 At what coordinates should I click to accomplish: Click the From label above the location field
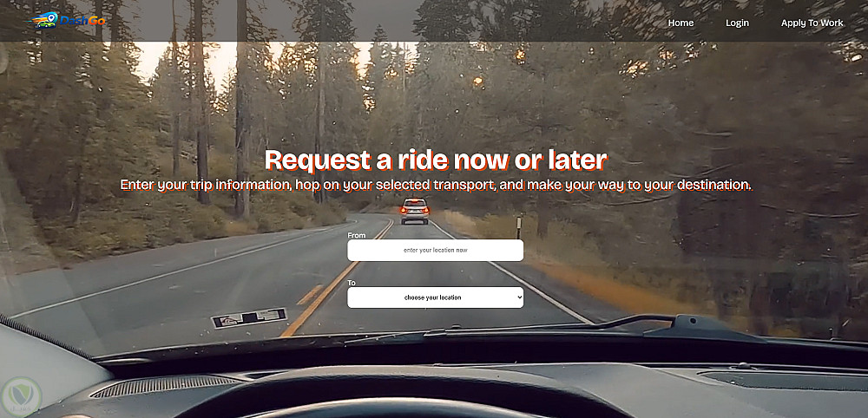[357, 235]
